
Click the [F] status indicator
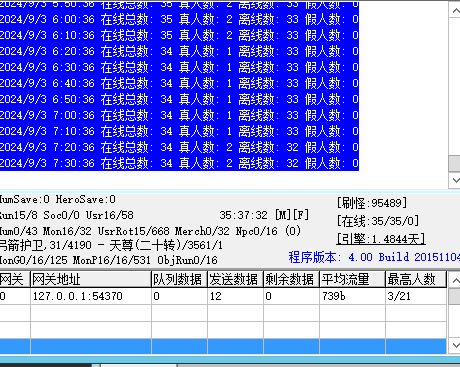pos(301,215)
